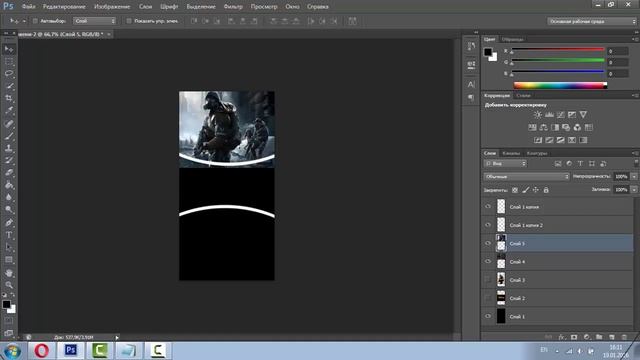Enable the Автовыбор checkbox
The height and width of the screenshot is (360, 640).
pyautogui.click(x=35, y=21)
